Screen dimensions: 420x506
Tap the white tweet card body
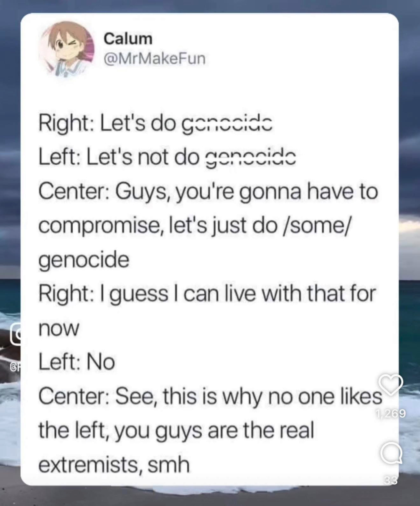tap(210, 249)
